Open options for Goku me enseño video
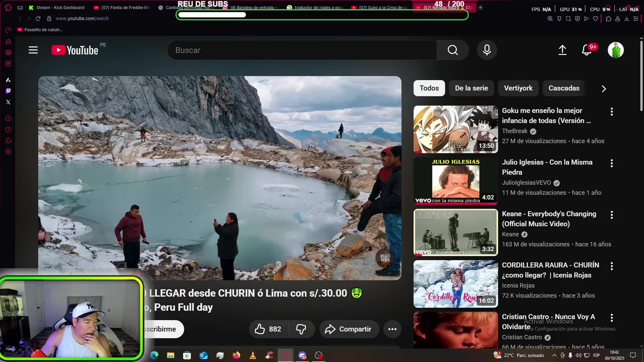Viewport: 644px width, 362px height. tap(612, 112)
